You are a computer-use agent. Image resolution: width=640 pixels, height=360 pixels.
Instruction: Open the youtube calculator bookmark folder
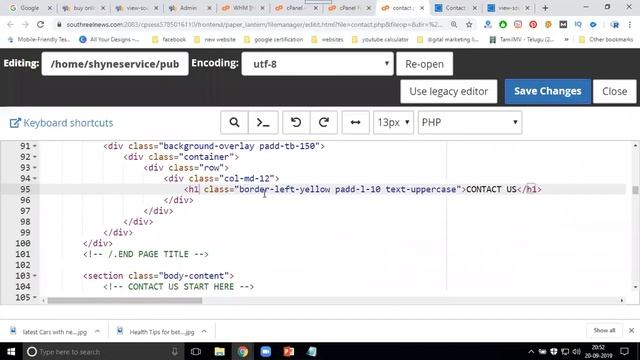(x=380, y=40)
